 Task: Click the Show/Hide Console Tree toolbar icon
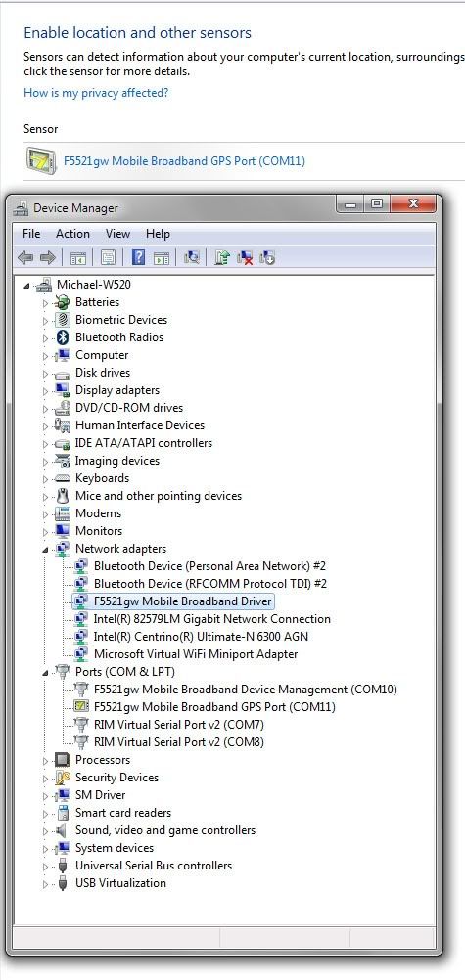(77, 257)
